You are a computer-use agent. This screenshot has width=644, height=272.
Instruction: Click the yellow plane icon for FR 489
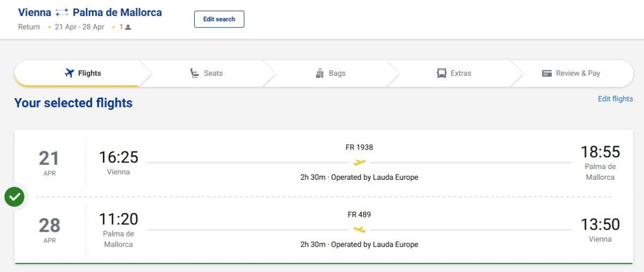(360, 230)
